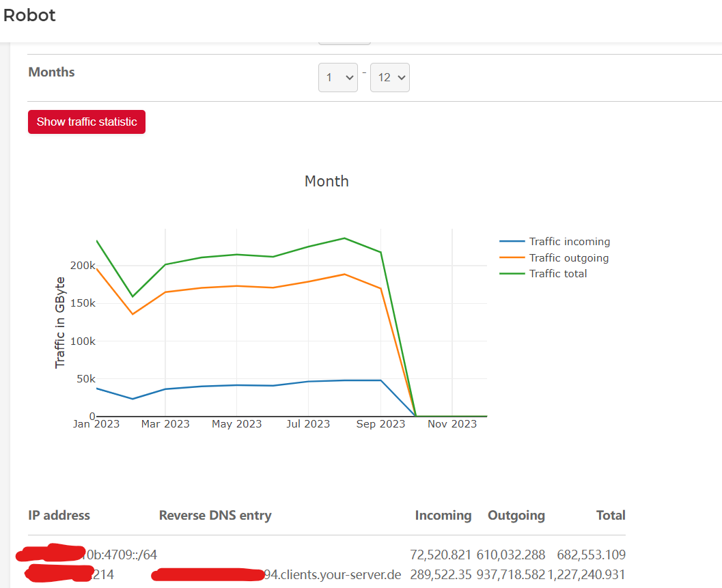The image size is (722, 588).
Task: Click the Robot page title
Action: (30, 16)
